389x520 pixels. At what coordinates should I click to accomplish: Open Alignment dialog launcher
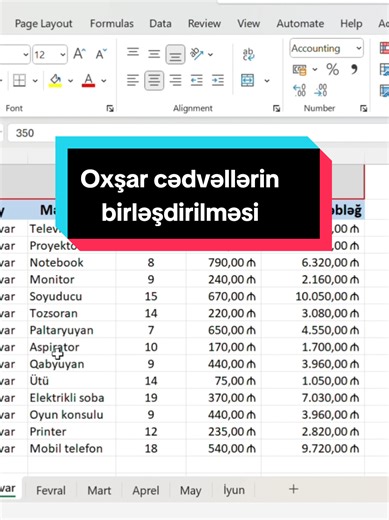pos(276,108)
